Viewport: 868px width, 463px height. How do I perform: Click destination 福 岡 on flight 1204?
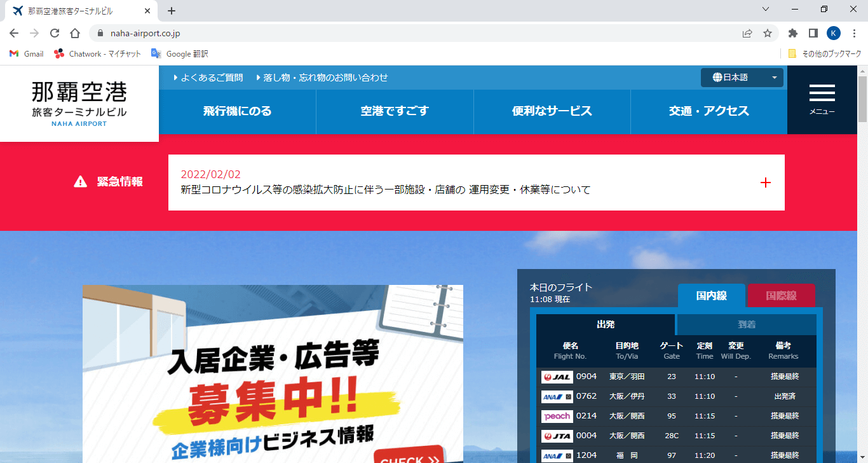point(627,455)
